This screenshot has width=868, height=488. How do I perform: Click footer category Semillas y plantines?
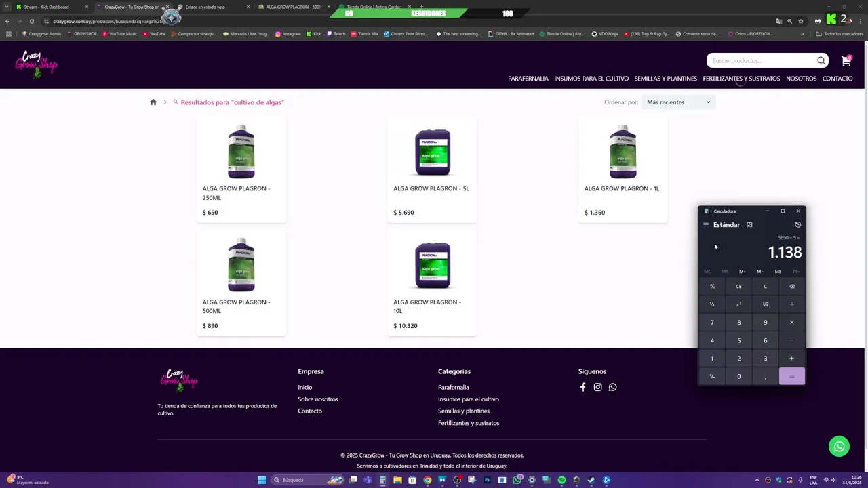click(x=464, y=411)
